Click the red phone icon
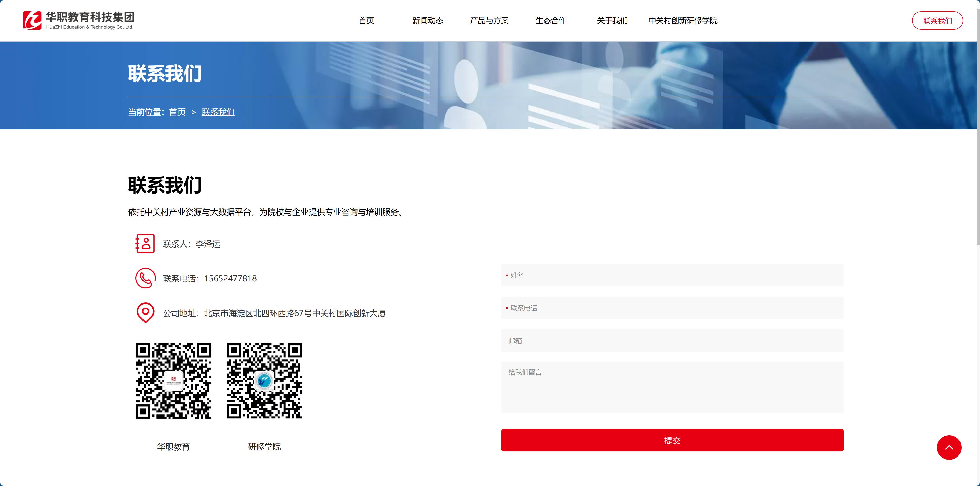 coord(145,278)
